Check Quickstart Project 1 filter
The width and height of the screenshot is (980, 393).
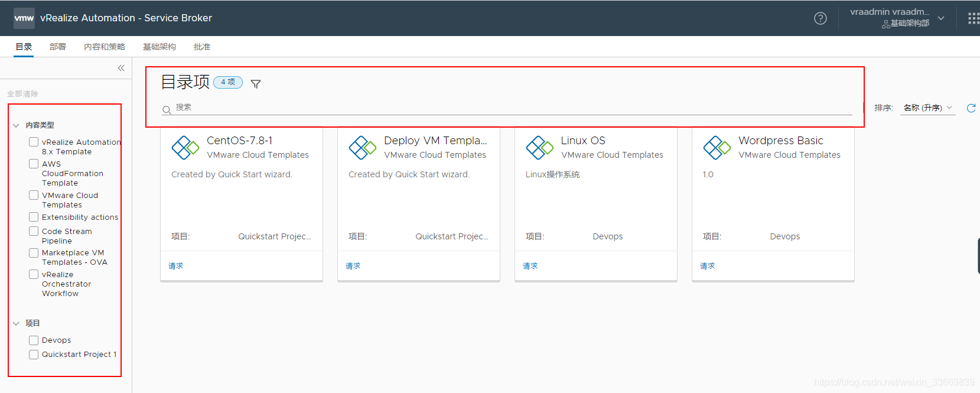coord(34,355)
